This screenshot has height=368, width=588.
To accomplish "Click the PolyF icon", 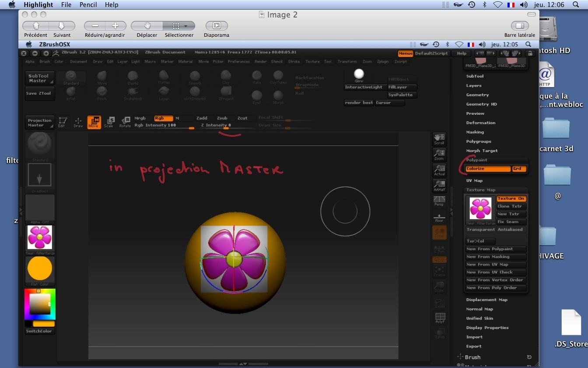I will pos(440,318).
